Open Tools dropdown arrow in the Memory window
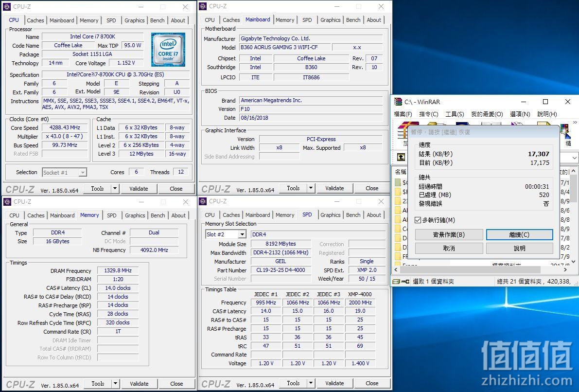The image size is (579, 392). point(115,384)
